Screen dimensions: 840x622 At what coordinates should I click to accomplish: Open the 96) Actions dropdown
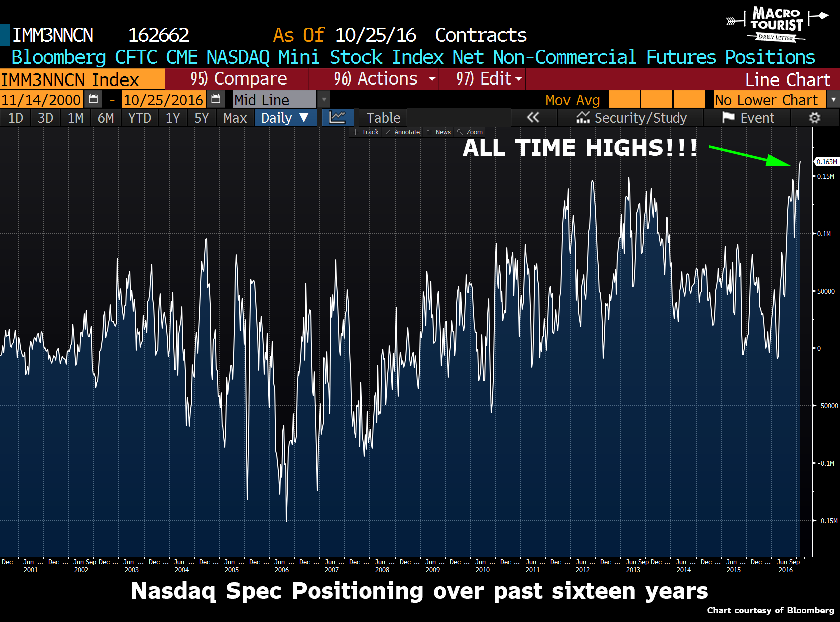(x=374, y=79)
